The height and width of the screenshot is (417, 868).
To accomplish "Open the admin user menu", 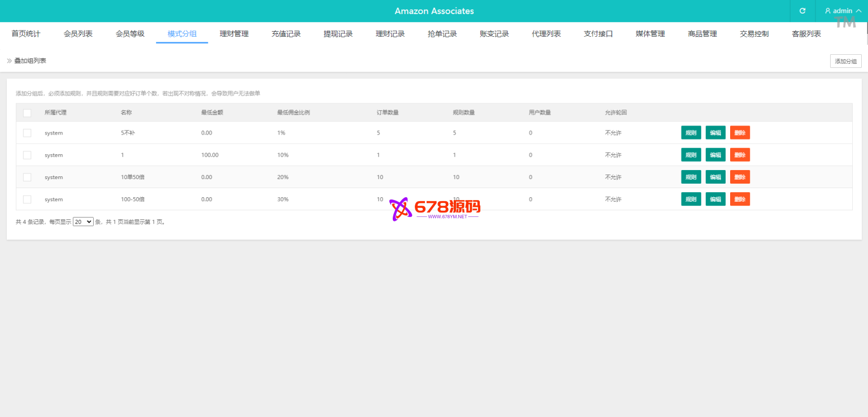I will pos(842,11).
